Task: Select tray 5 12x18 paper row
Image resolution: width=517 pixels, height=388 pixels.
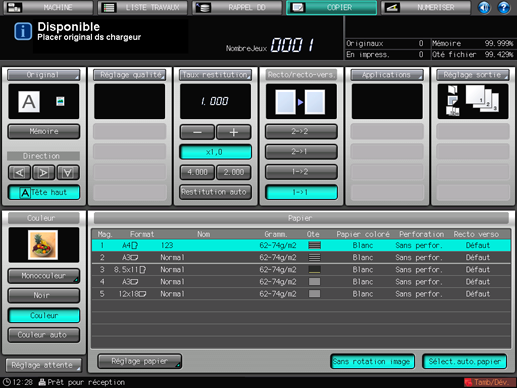Action: 301,294
